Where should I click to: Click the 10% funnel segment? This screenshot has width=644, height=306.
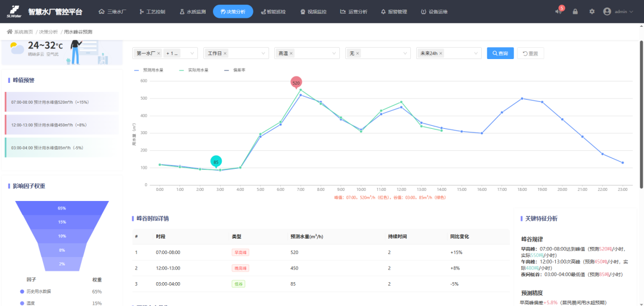[62, 236]
